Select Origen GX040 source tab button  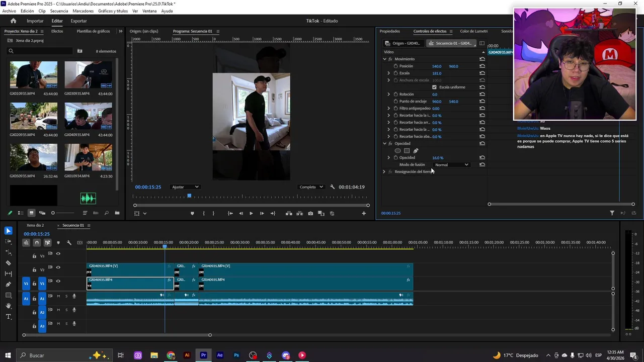(403, 43)
